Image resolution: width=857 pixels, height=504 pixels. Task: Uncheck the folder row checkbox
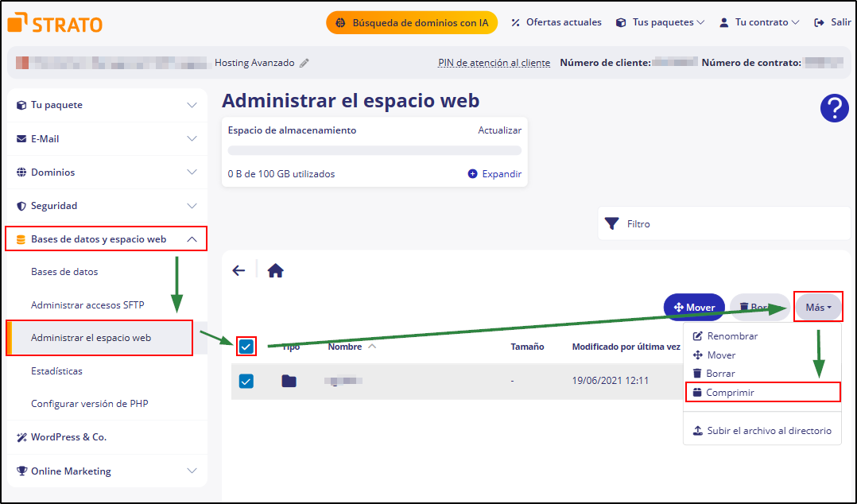[246, 381]
